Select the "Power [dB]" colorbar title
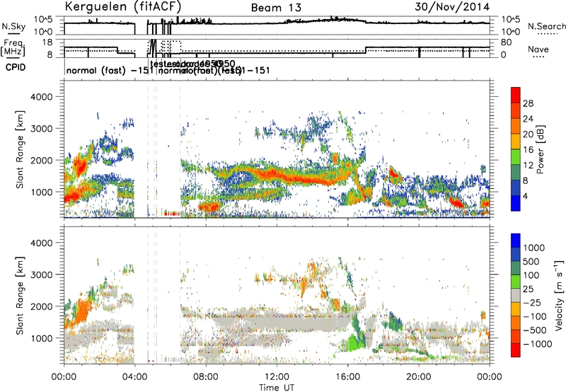566x392 pixels. click(540, 149)
